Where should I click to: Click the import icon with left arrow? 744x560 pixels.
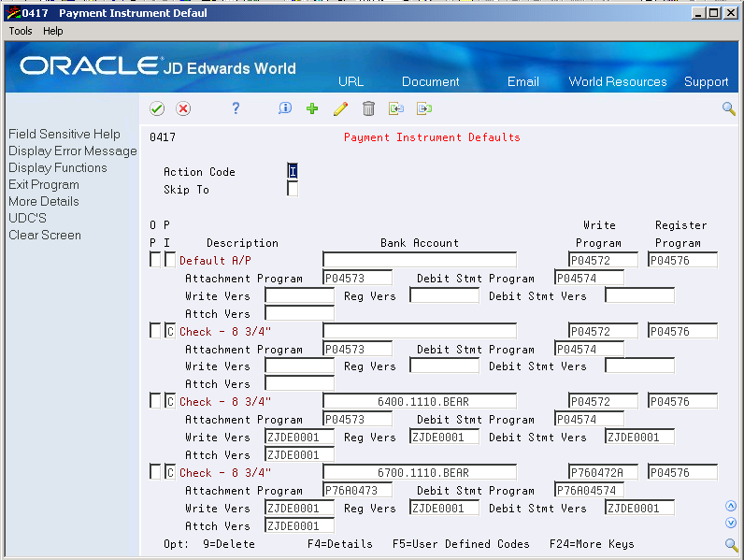click(396, 108)
